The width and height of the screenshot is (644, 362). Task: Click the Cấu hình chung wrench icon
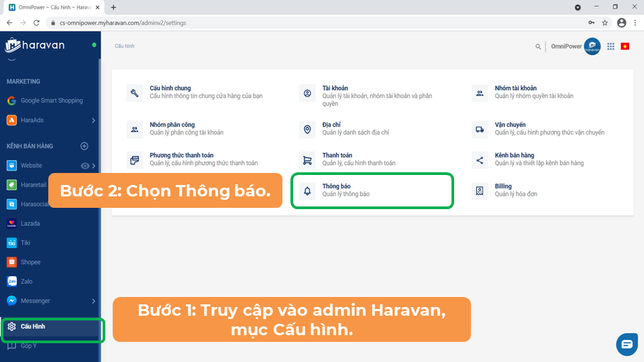pyautogui.click(x=135, y=93)
